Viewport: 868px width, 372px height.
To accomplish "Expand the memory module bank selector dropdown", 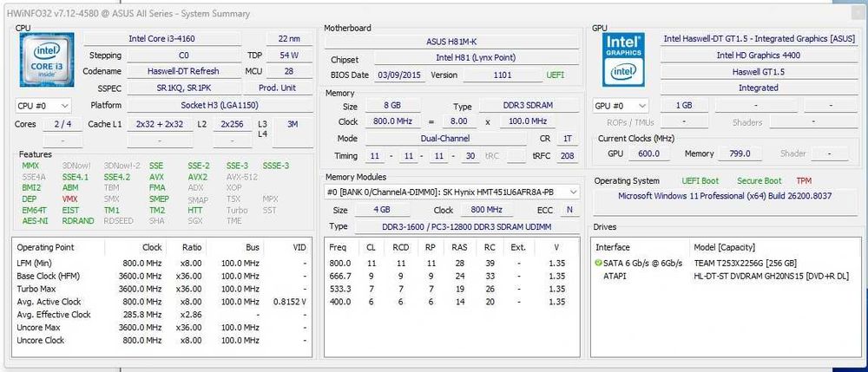I will tap(452, 192).
